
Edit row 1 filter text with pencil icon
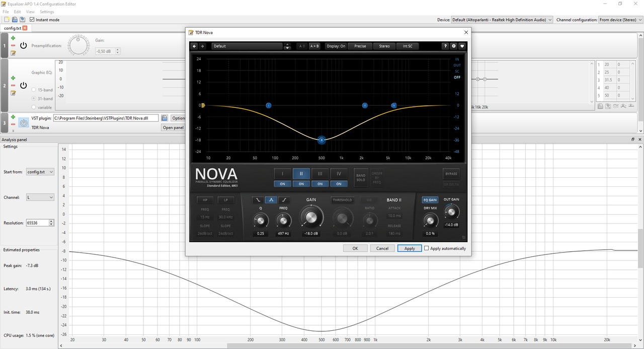click(x=13, y=52)
